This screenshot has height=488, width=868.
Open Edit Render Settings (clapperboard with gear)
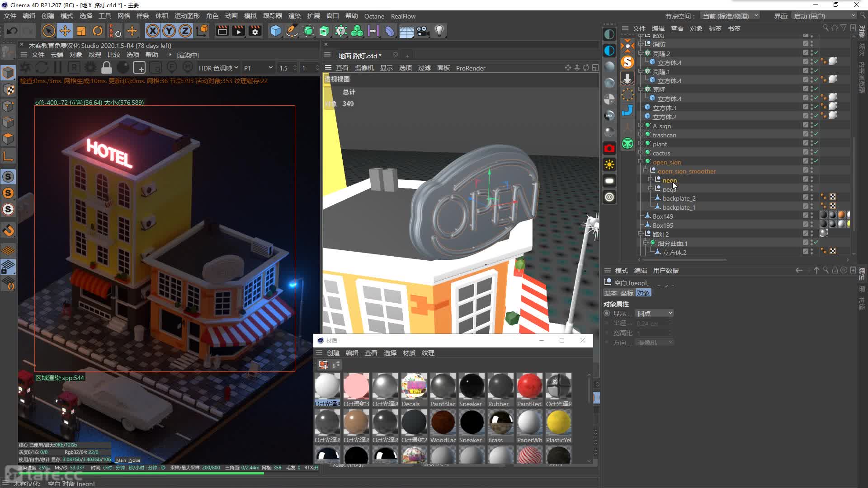255,31
